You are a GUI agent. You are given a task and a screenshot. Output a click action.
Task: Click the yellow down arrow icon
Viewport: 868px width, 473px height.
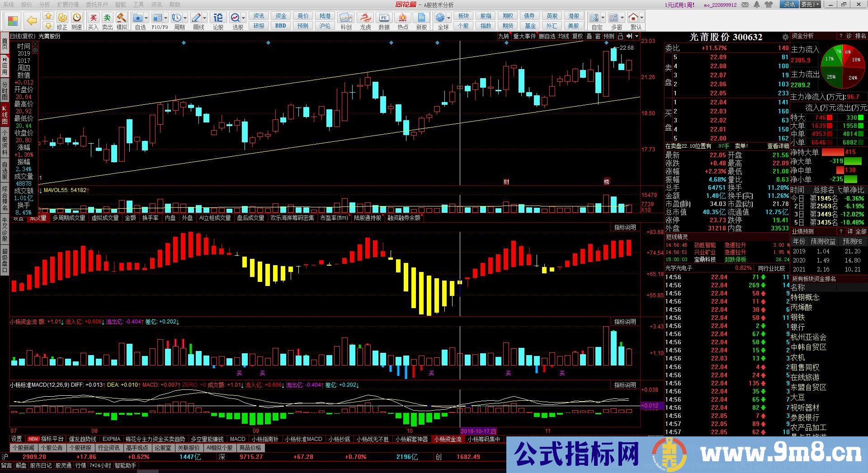point(48,26)
